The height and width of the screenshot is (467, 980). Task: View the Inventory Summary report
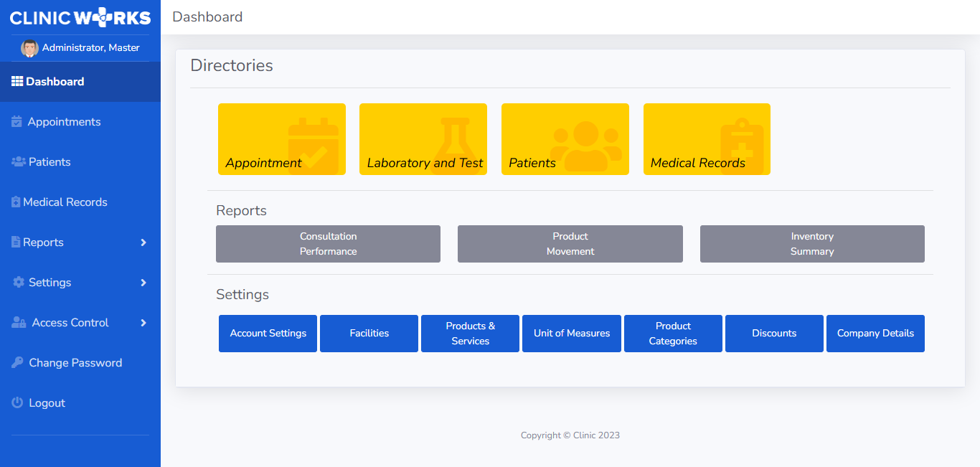(x=812, y=244)
